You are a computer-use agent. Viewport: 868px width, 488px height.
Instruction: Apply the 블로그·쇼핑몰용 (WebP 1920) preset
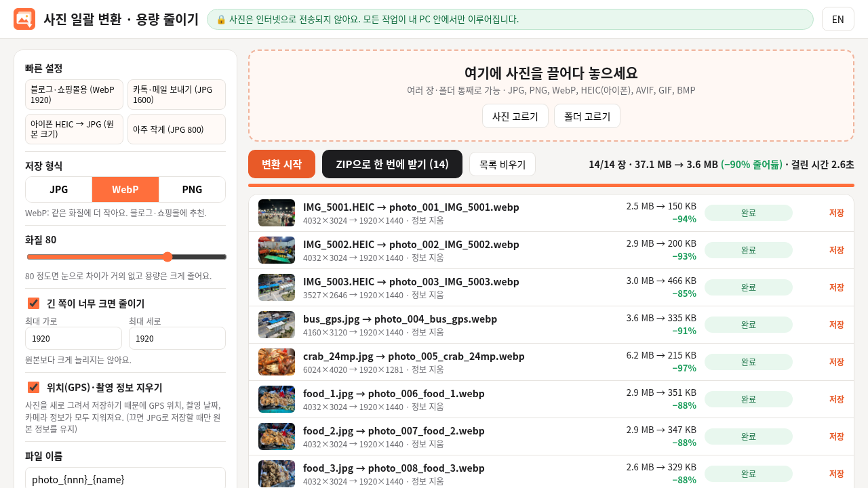pyautogui.click(x=75, y=94)
